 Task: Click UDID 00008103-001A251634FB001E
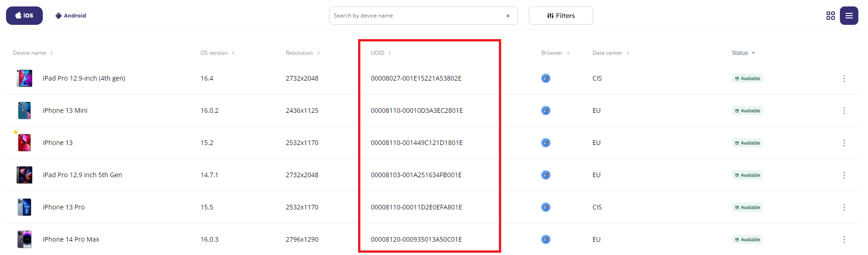[416, 175]
